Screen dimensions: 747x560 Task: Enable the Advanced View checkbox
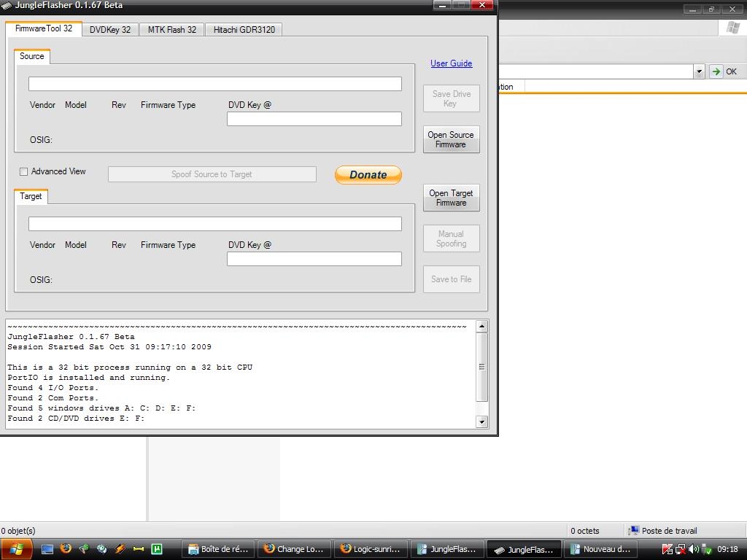pyautogui.click(x=23, y=171)
